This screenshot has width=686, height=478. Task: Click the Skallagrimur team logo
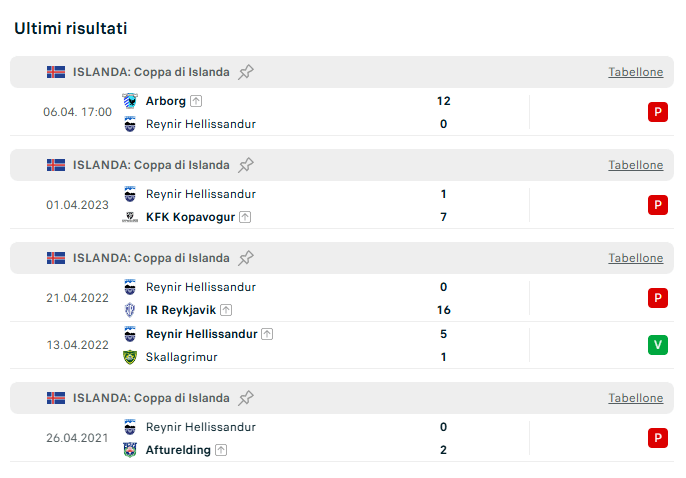[x=129, y=357]
